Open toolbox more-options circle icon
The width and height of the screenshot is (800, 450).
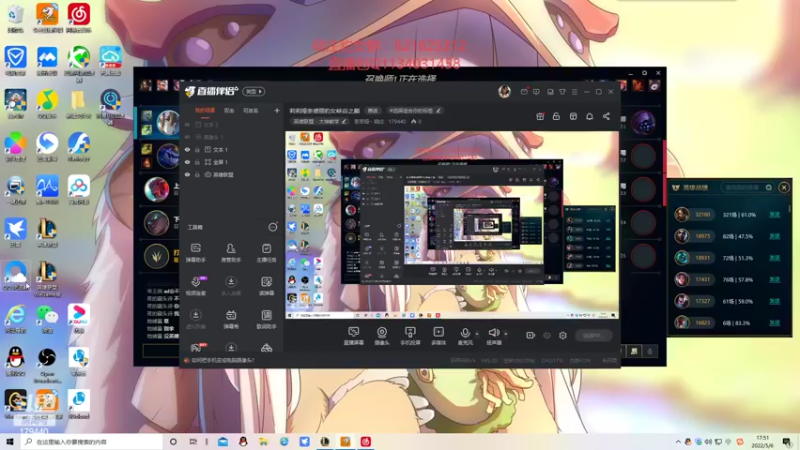pyautogui.click(x=273, y=227)
